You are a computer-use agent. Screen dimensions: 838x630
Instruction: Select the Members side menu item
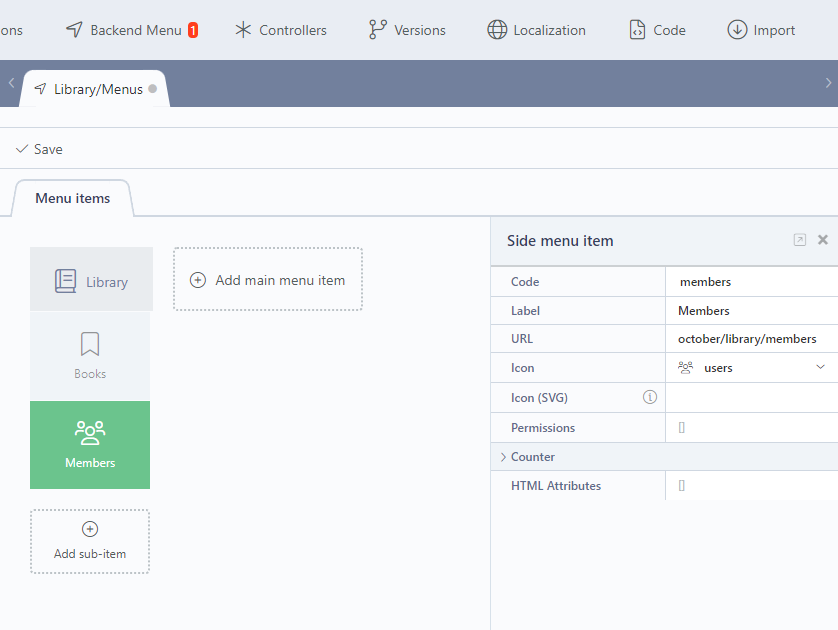click(x=90, y=445)
